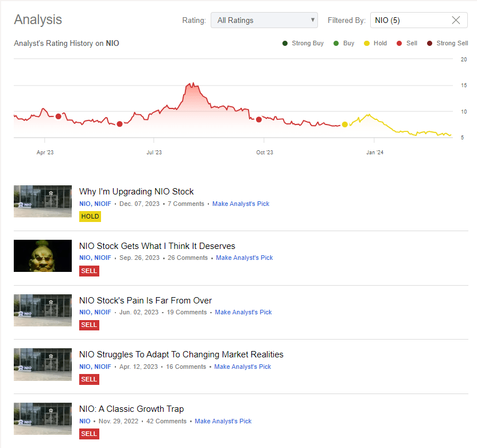Open article NIO Stock Gets What I Think It Deserves

[x=157, y=246]
